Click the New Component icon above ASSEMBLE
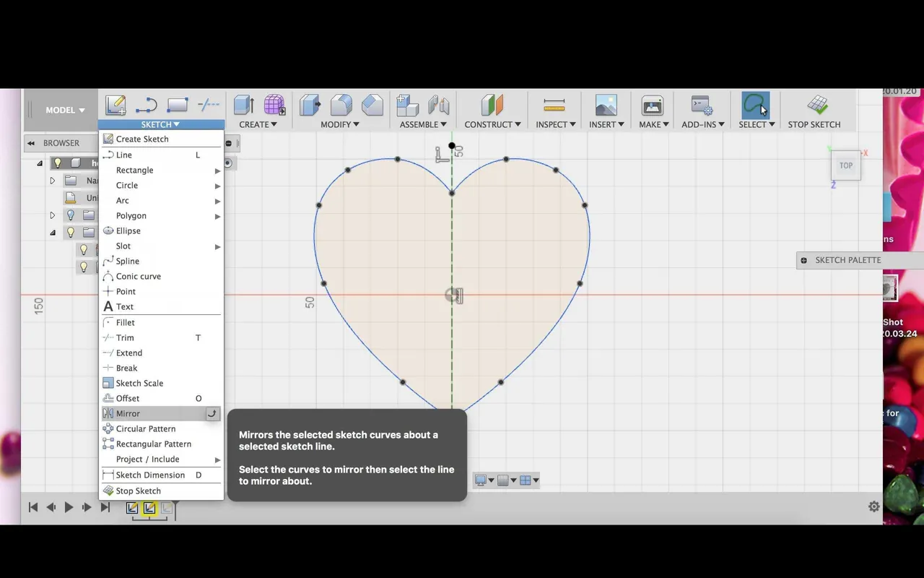 point(408,105)
